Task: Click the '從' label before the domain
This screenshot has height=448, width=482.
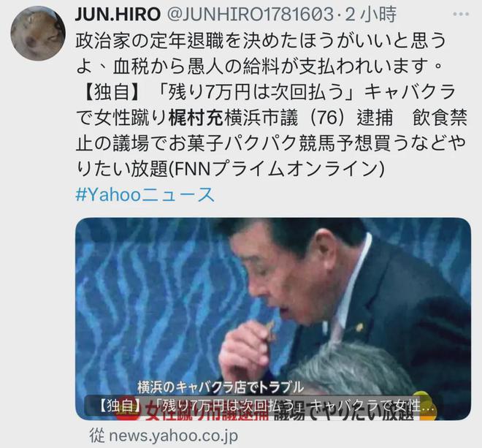Action: (x=97, y=436)
